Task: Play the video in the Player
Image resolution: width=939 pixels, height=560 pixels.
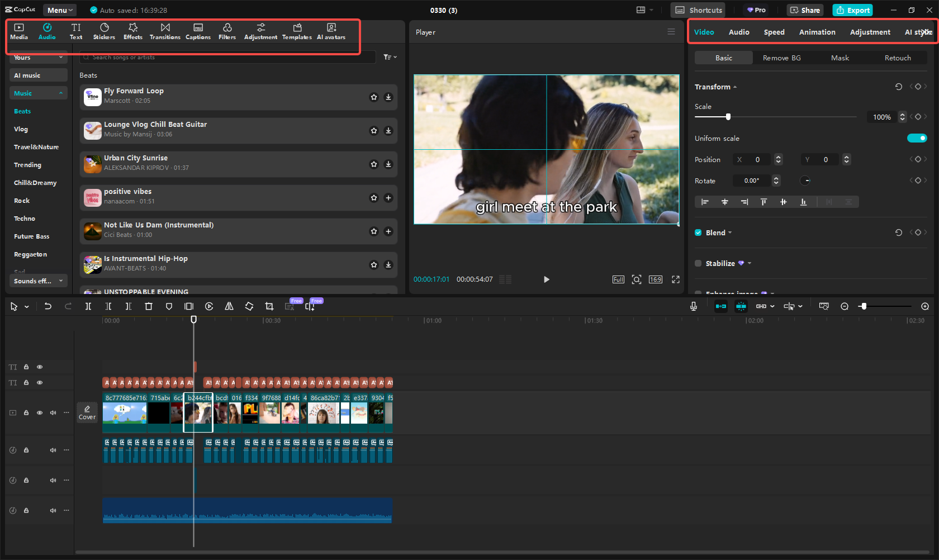Action: tap(546, 279)
